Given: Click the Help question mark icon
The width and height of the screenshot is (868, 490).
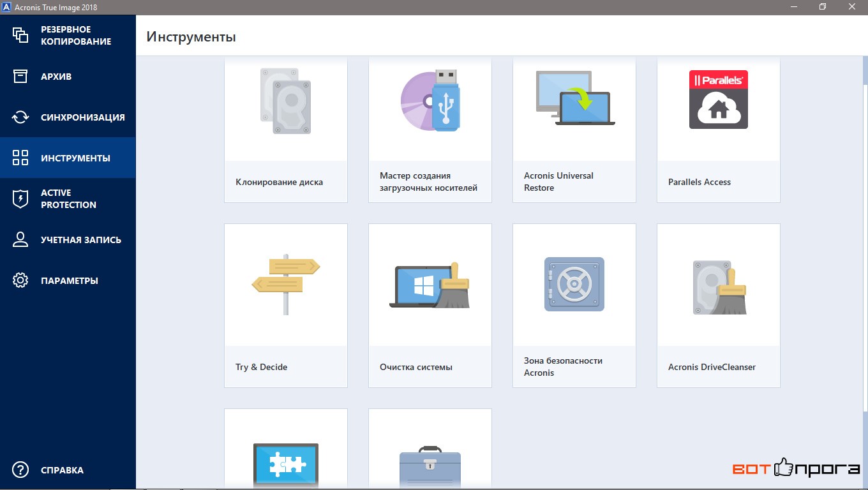Looking at the screenshot, I should (20, 470).
